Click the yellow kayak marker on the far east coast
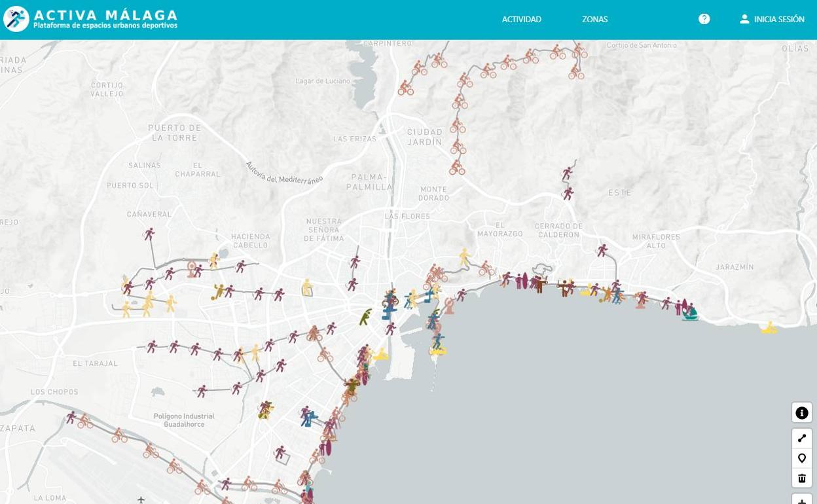The width and height of the screenshot is (817, 504). point(769,327)
